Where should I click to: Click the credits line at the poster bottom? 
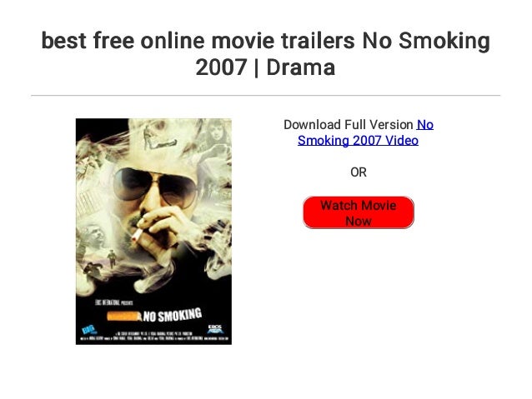pyautogui.click(x=154, y=338)
